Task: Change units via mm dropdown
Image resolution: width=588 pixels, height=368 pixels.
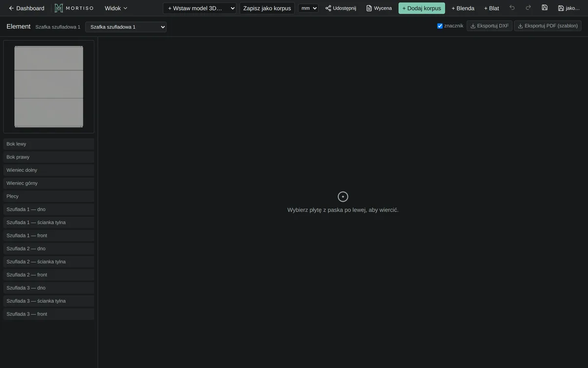Action: (308, 8)
